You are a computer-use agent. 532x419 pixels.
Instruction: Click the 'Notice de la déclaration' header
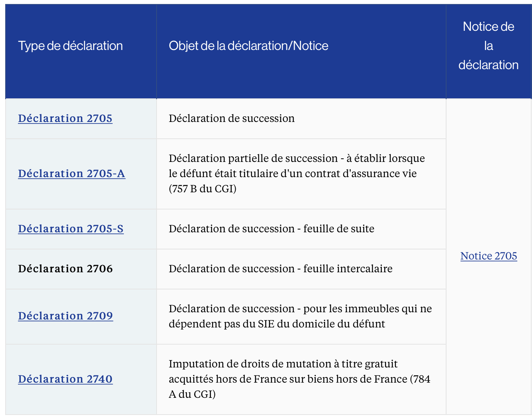[488, 46]
